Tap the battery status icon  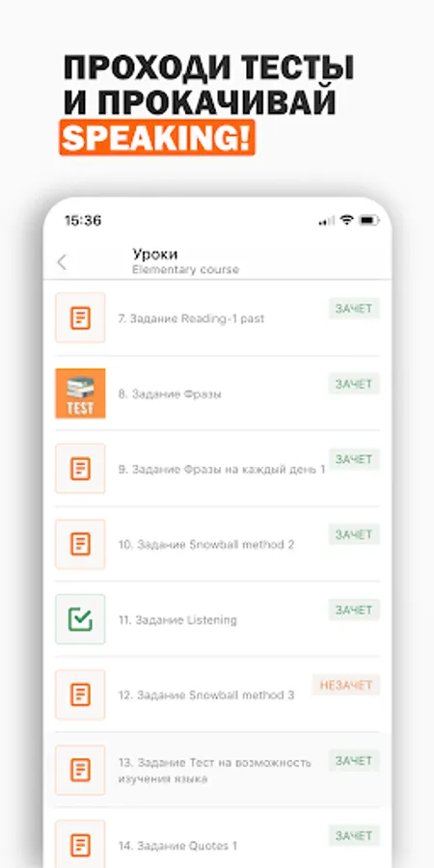pos(369,220)
